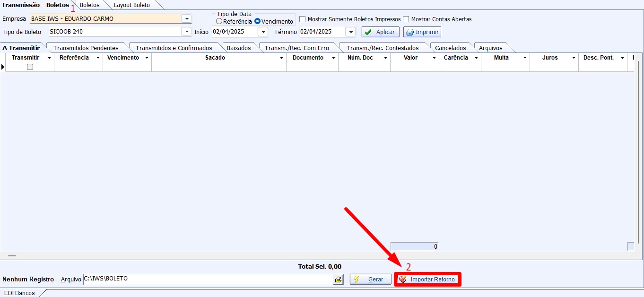The height and width of the screenshot is (297, 644).
Task: Enable Mostrar Somente Boletos Impressos checkbox
Action: [x=303, y=19]
